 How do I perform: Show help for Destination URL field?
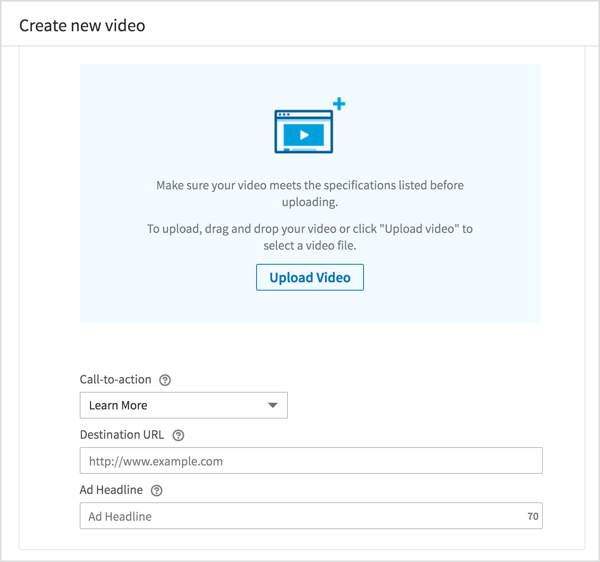click(x=178, y=435)
